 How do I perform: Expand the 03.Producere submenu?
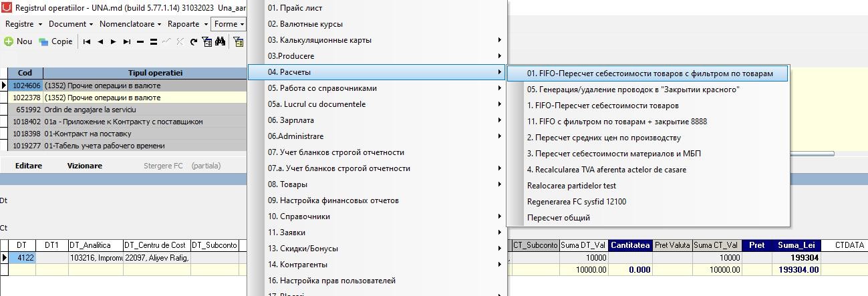pos(378,56)
